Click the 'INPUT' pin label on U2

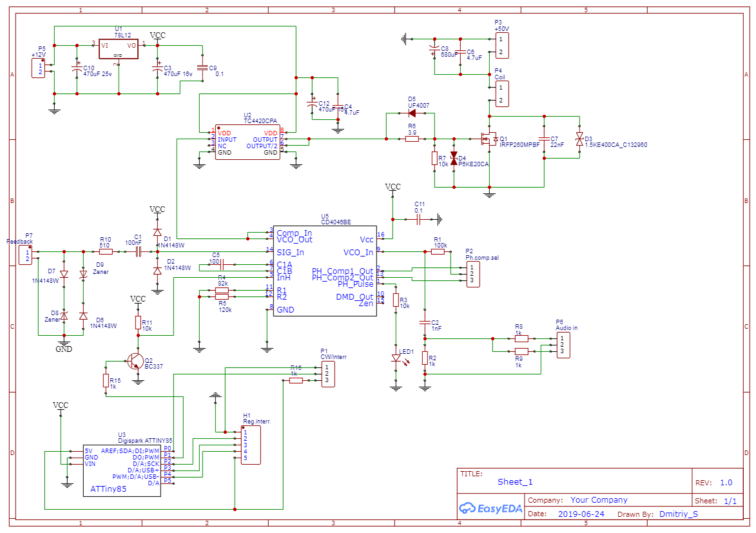pos(227,139)
